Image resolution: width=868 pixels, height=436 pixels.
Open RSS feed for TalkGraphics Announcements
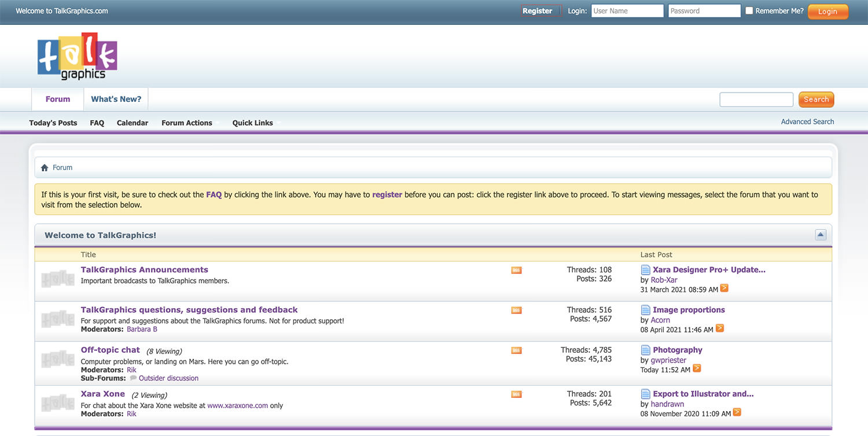(516, 270)
